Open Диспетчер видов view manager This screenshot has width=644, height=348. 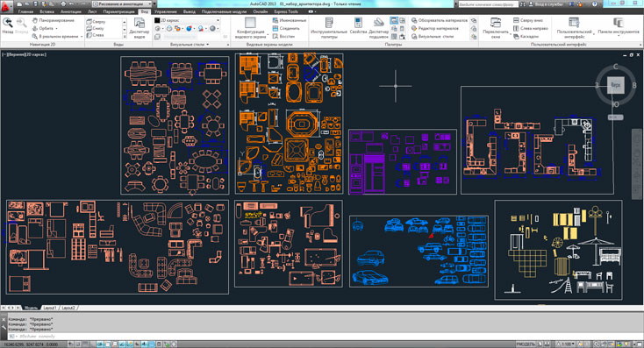[140, 28]
